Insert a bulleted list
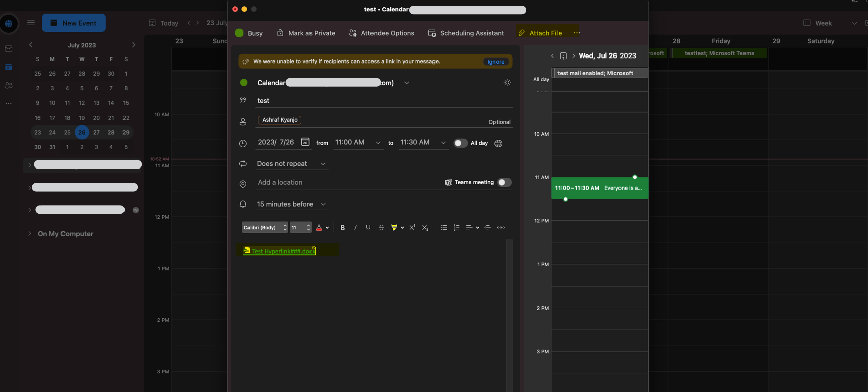This screenshot has width=868, height=392. [444, 228]
